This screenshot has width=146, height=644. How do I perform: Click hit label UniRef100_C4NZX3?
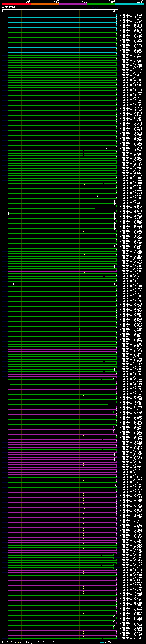pos(131,60)
